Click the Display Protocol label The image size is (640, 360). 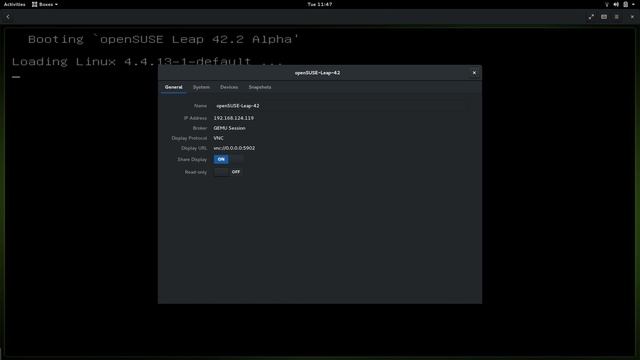pyautogui.click(x=189, y=138)
